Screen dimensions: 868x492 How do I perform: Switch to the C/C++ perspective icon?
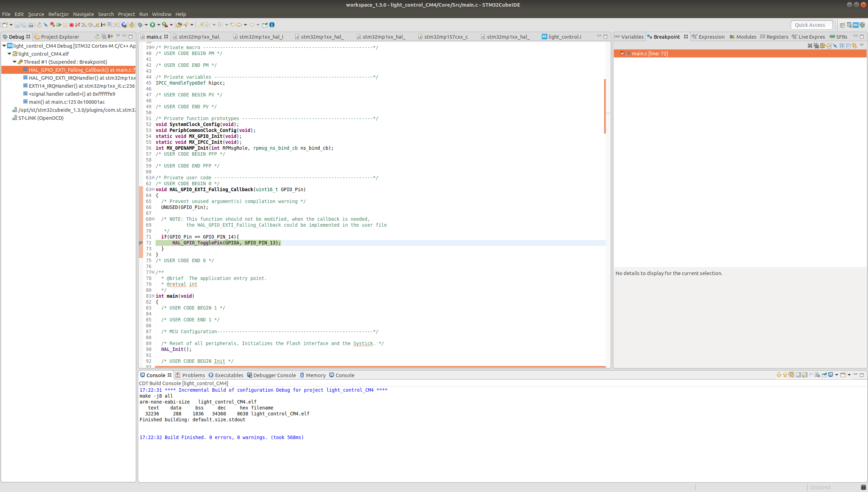[850, 25]
